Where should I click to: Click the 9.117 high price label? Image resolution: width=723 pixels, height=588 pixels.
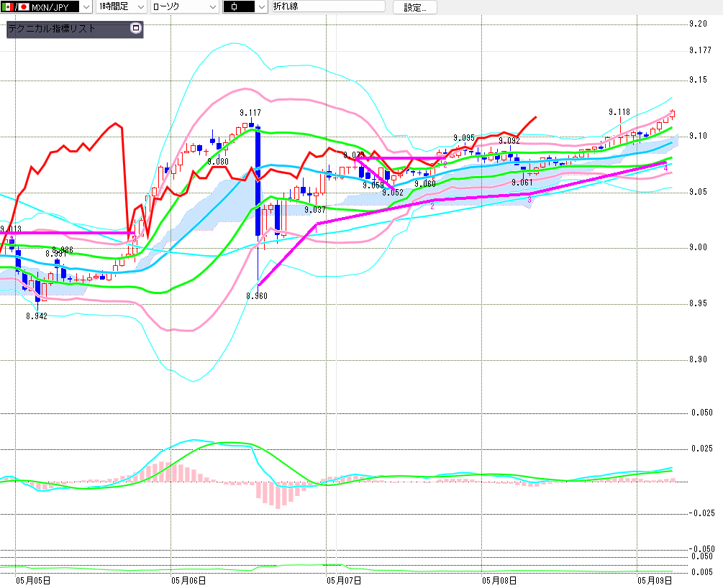point(250,112)
